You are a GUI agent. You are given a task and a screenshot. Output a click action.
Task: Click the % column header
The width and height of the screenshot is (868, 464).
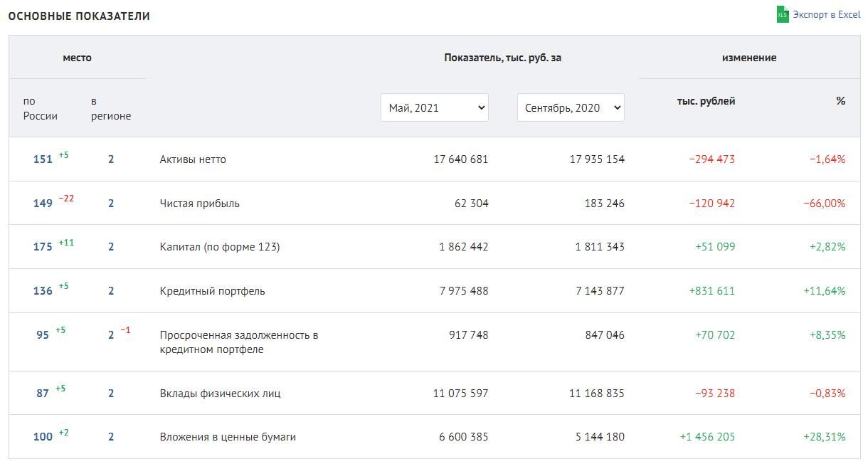[841, 101]
